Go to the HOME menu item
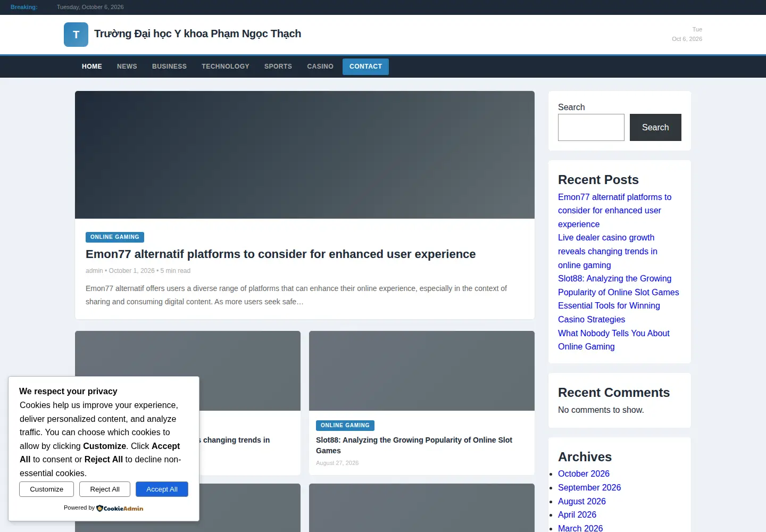This screenshot has height=532, width=766. pyautogui.click(x=92, y=66)
